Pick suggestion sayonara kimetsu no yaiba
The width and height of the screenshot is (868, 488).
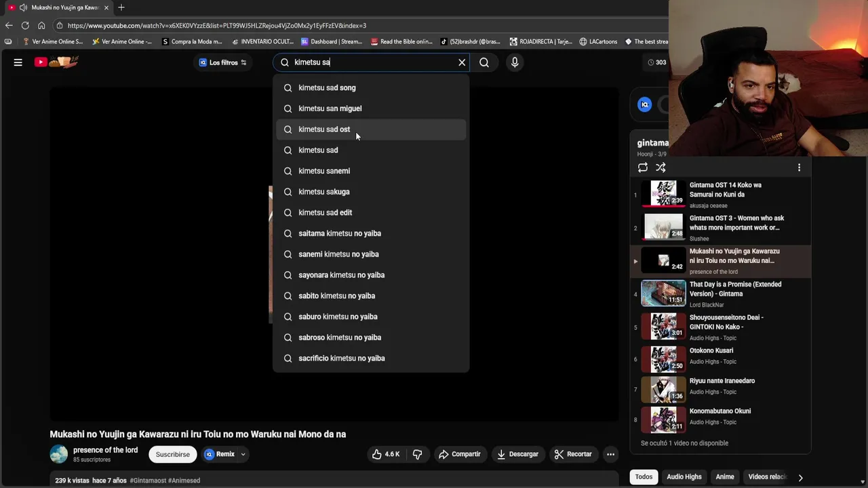371,274
